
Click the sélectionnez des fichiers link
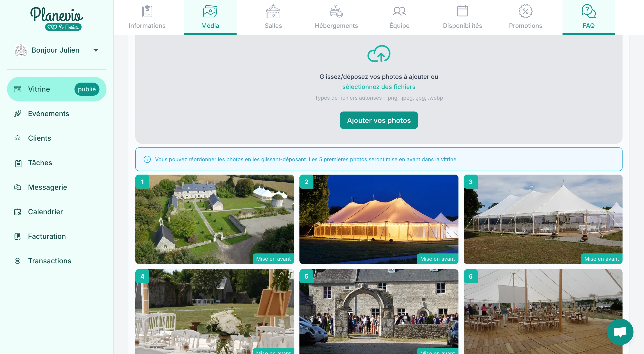click(x=379, y=87)
